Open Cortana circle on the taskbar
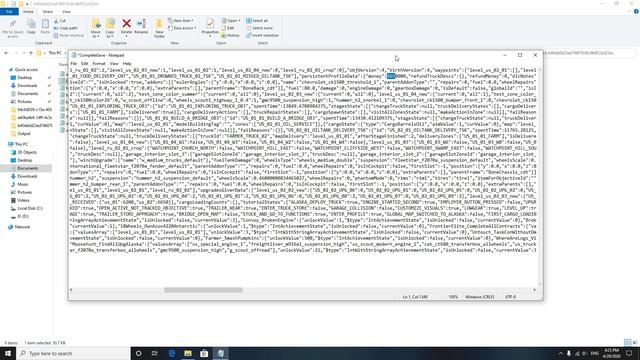640x360 pixels. (138, 353)
